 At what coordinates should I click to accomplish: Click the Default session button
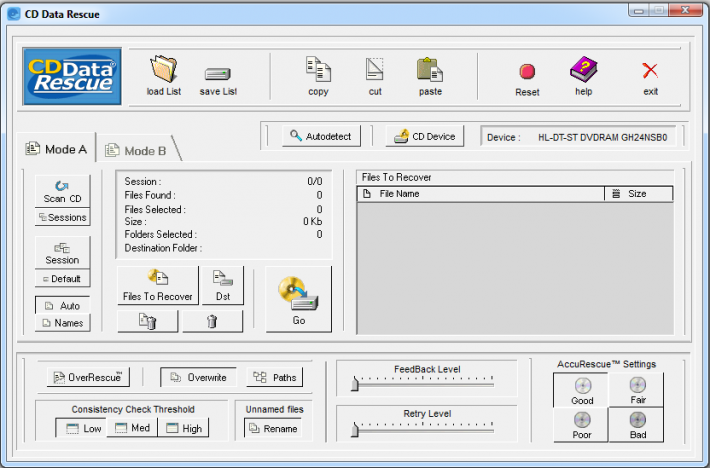(x=62, y=278)
